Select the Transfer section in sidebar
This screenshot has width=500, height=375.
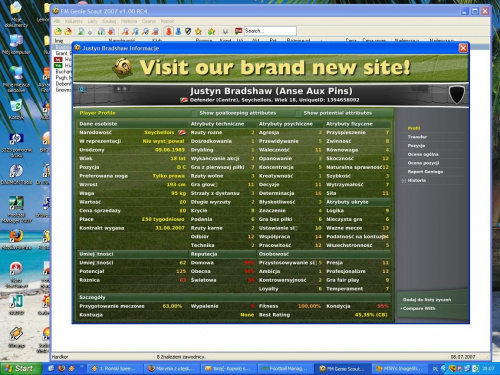click(x=417, y=137)
